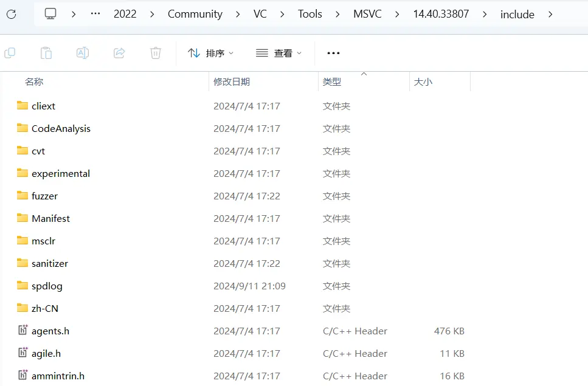Click the This PC icon in address bar
Viewport: 588px width, 386px height.
point(50,12)
